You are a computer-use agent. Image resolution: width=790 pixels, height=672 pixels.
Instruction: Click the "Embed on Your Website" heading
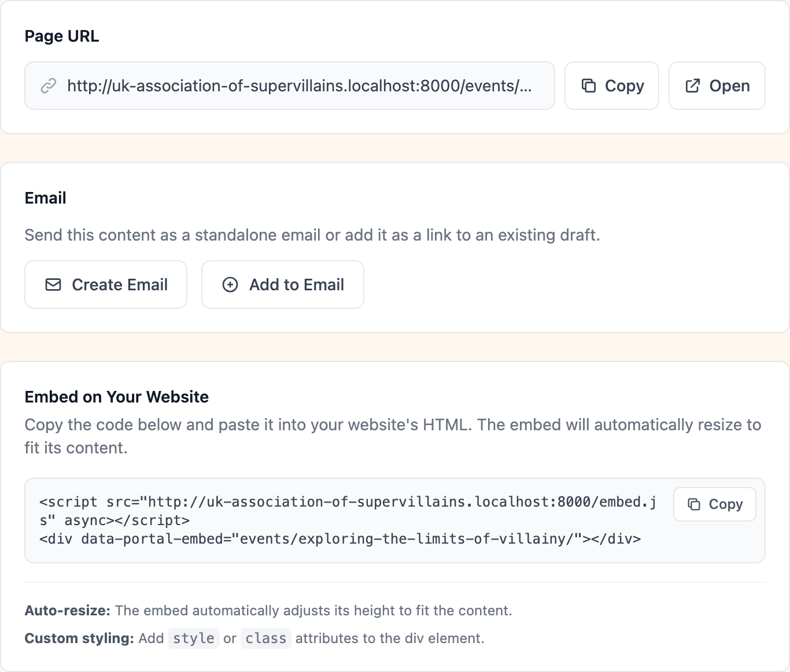(117, 397)
